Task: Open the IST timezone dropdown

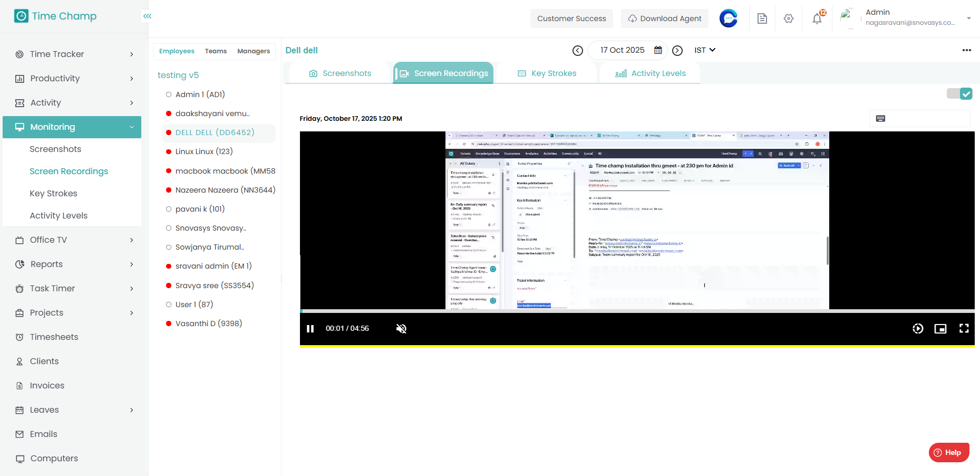Action: 704,50
